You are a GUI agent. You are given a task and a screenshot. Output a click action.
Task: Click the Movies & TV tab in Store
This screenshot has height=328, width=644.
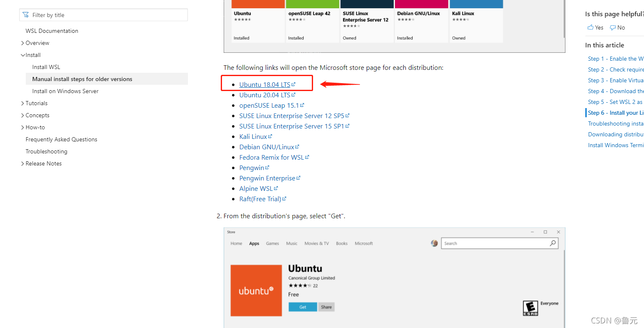(316, 243)
